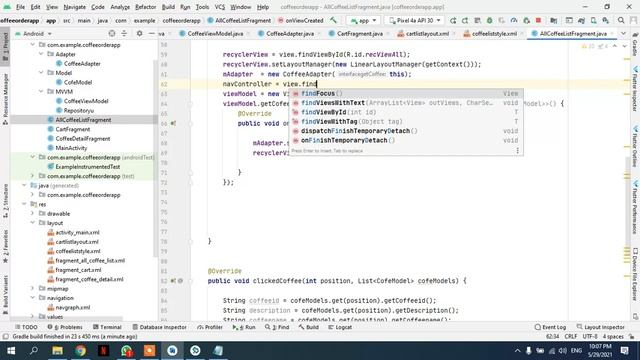This screenshot has height=360, width=640.
Task: Click the Make Project hammer icon
Action: pyautogui.click(x=333, y=20)
